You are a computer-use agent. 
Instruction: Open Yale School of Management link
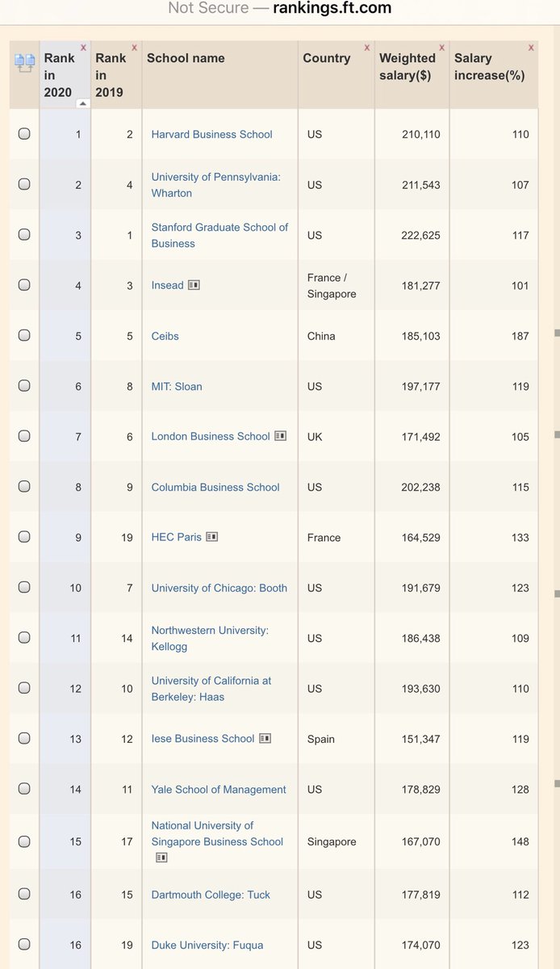click(x=219, y=789)
